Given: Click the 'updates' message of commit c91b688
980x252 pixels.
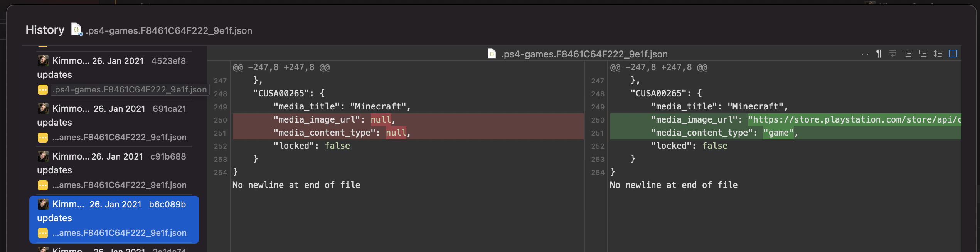Looking at the screenshot, I should [x=54, y=170].
